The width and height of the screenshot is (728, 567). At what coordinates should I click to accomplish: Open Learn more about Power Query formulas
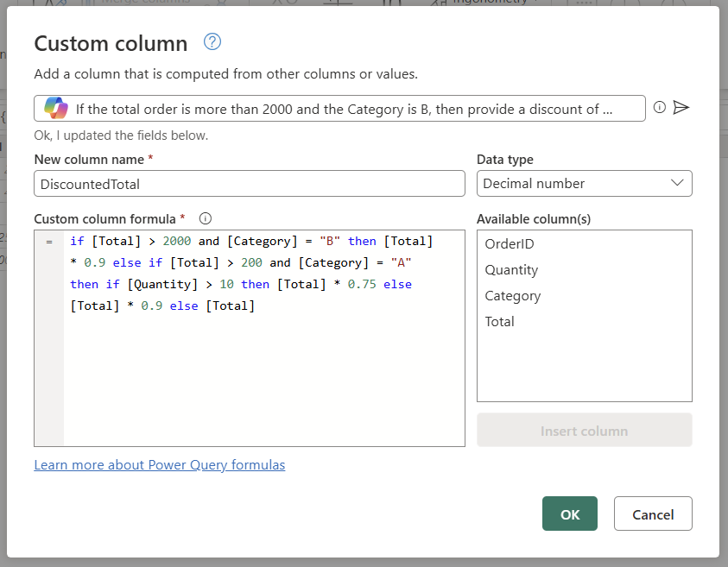pyautogui.click(x=159, y=465)
